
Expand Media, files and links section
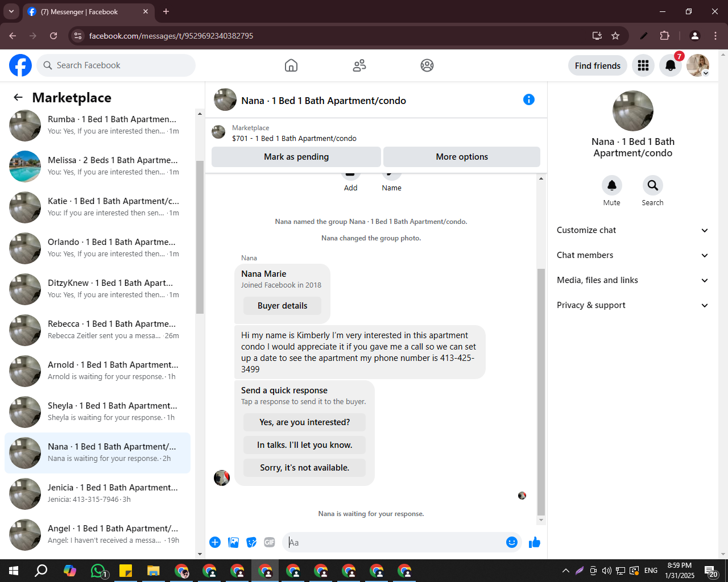(633, 280)
